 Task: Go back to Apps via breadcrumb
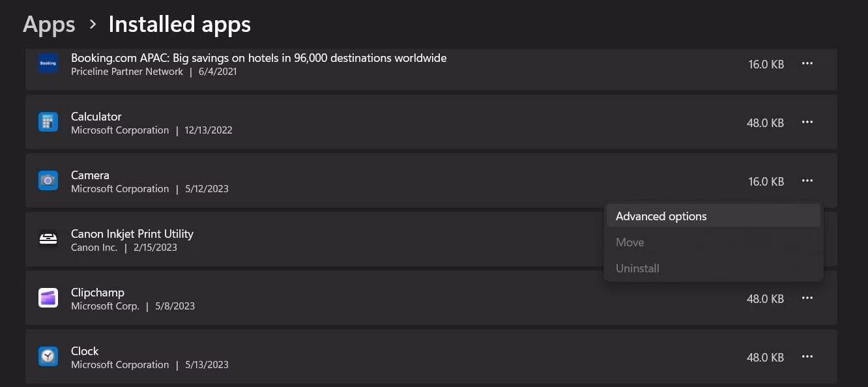pyautogui.click(x=49, y=25)
